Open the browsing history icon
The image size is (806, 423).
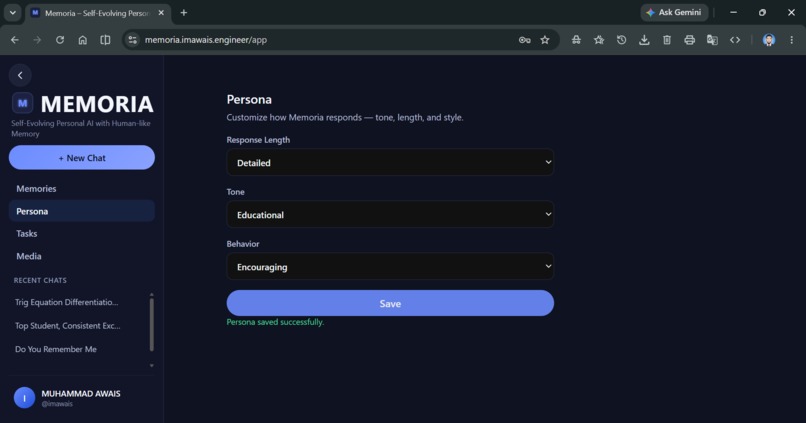pyautogui.click(x=621, y=40)
